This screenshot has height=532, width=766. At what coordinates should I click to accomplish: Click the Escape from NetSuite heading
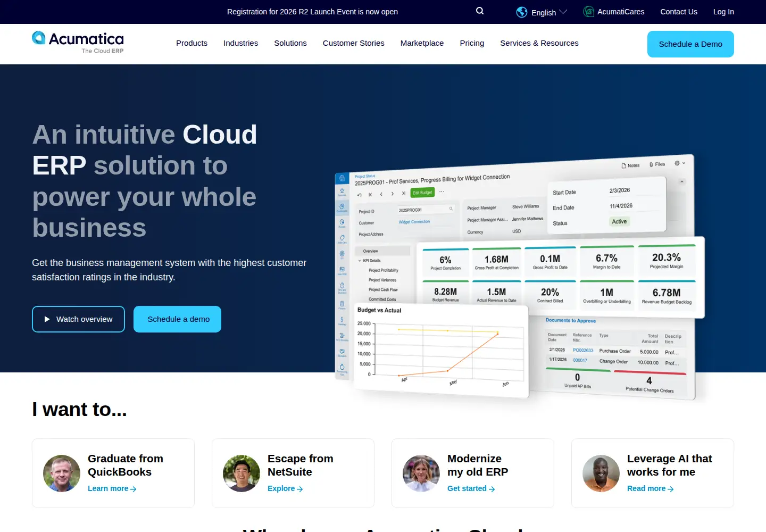(301, 465)
